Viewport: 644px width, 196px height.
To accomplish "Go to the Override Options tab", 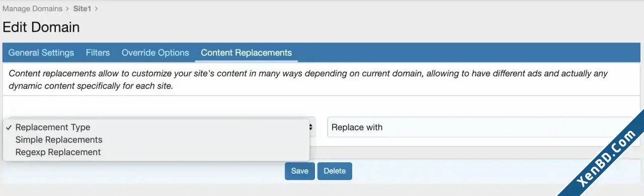I will click(155, 52).
